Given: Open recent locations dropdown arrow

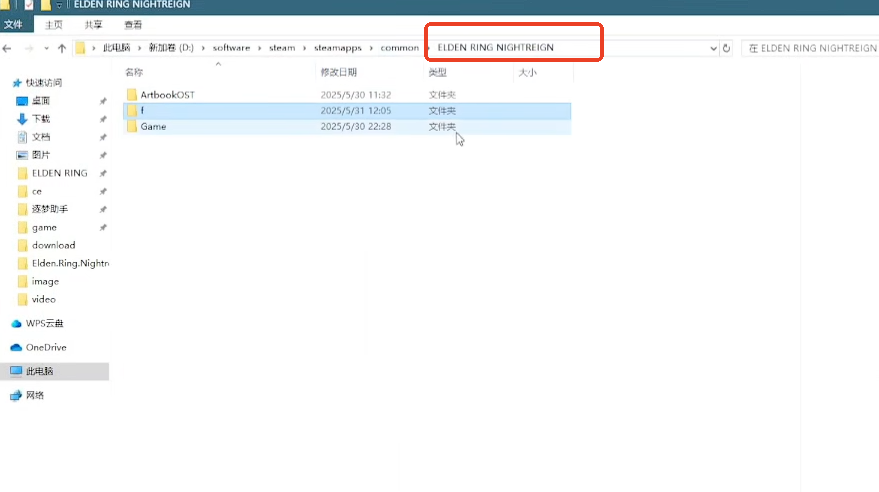Looking at the screenshot, I should [47, 48].
